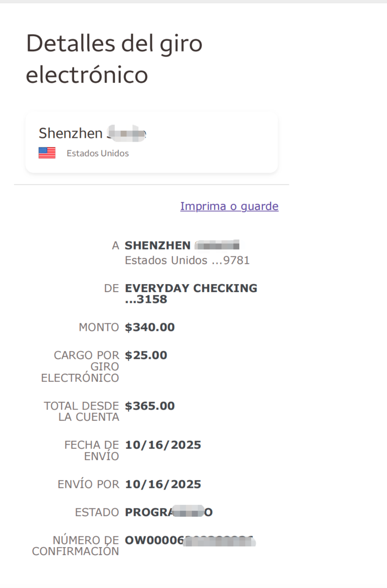Click the $340.00 amount value
Image resolution: width=387 pixels, height=588 pixels.
150,327
